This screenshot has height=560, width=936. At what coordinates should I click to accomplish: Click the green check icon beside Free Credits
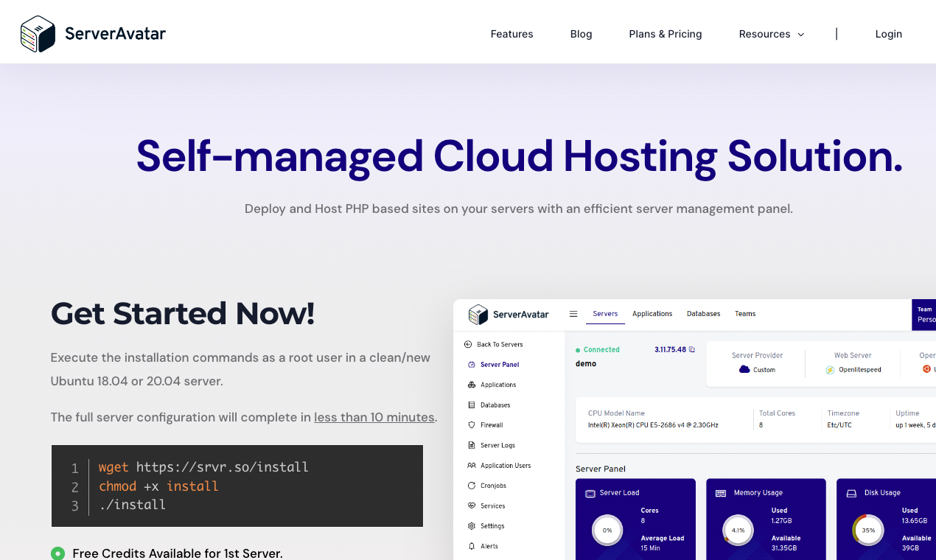pyautogui.click(x=57, y=553)
